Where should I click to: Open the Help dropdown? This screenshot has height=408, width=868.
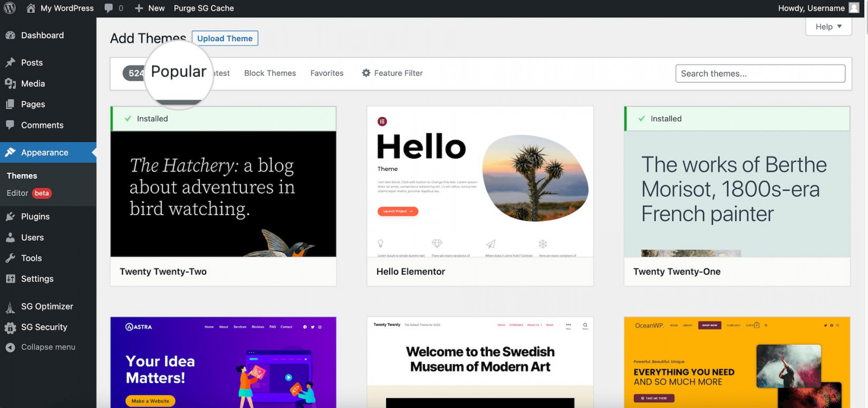[828, 26]
